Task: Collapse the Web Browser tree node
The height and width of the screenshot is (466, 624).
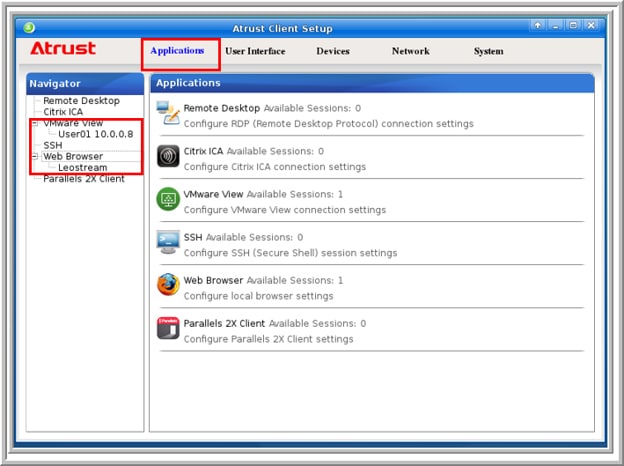Action: pos(35,156)
